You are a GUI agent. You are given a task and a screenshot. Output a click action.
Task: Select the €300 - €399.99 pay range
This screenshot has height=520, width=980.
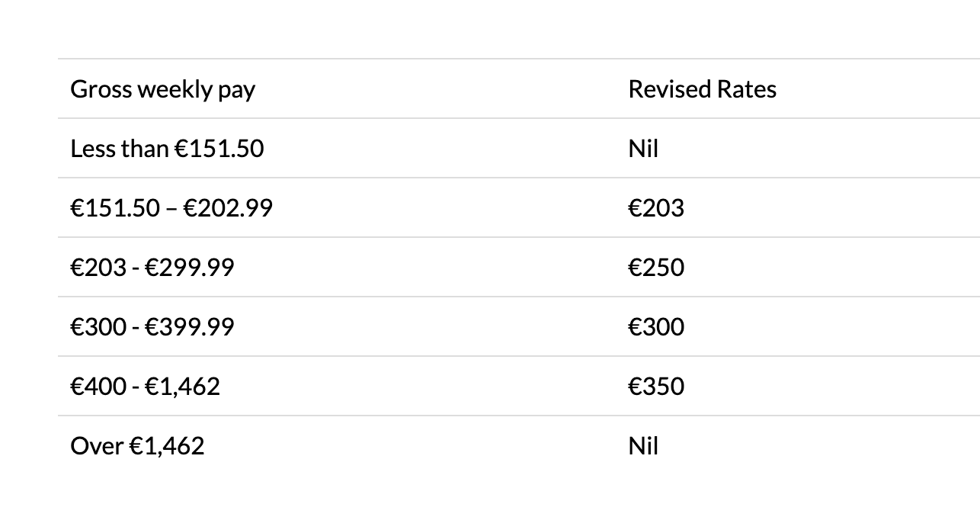(152, 326)
